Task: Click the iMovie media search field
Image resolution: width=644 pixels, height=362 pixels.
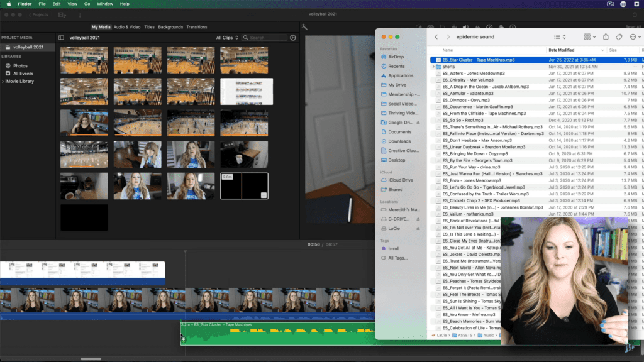Action: pos(265,38)
